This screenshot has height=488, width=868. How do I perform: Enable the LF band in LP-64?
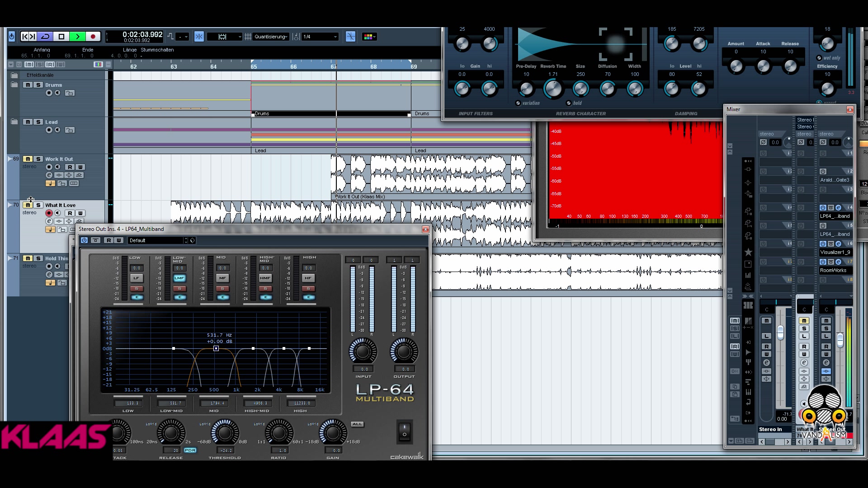pyautogui.click(x=137, y=278)
